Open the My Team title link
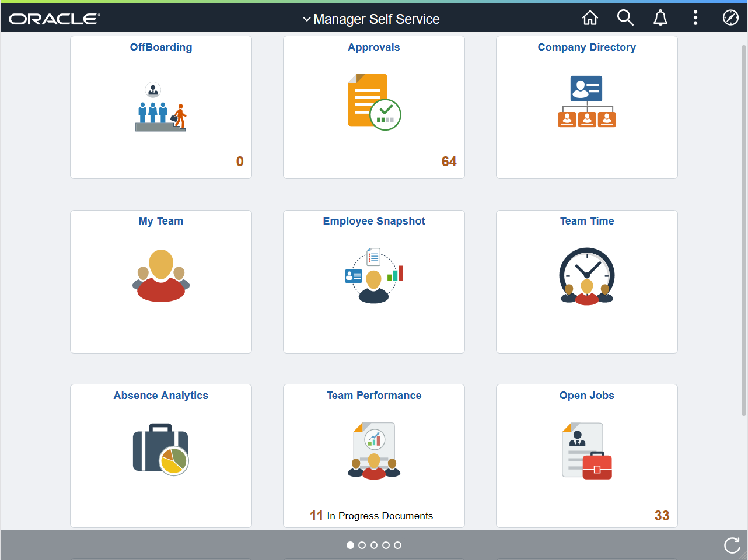Image resolution: width=748 pixels, height=560 pixels. pyautogui.click(x=161, y=221)
